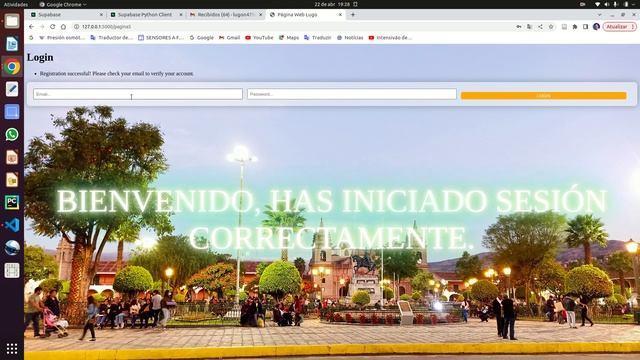This screenshot has height=360, width=640.
Task: Focus the Email input field
Action: pos(138,94)
